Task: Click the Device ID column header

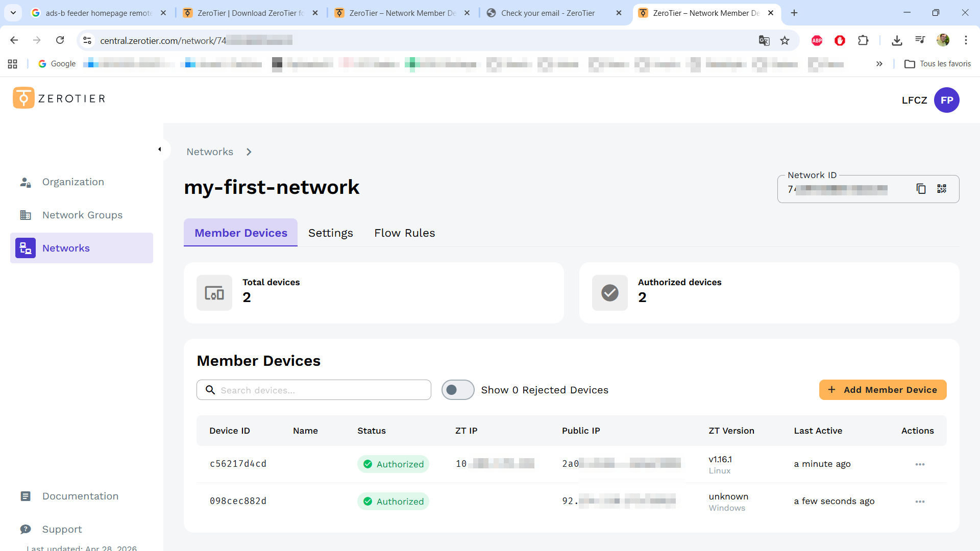Action: (230, 431)
